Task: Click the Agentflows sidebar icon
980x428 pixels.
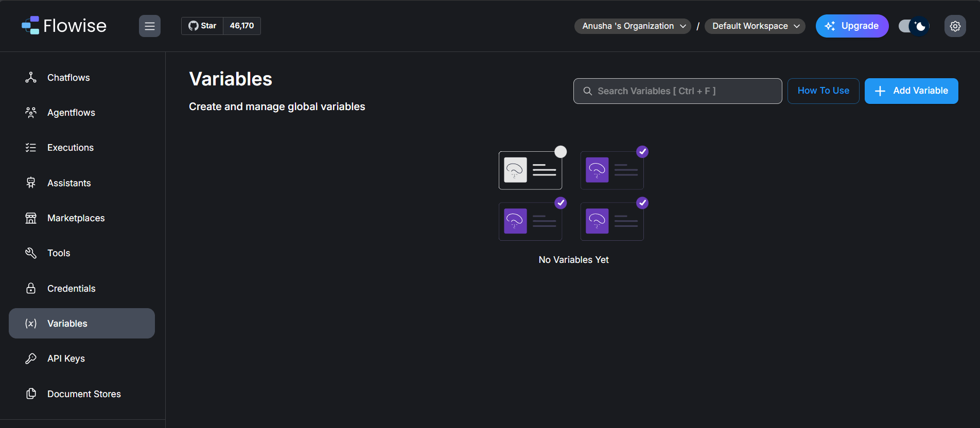Action: 31,113
